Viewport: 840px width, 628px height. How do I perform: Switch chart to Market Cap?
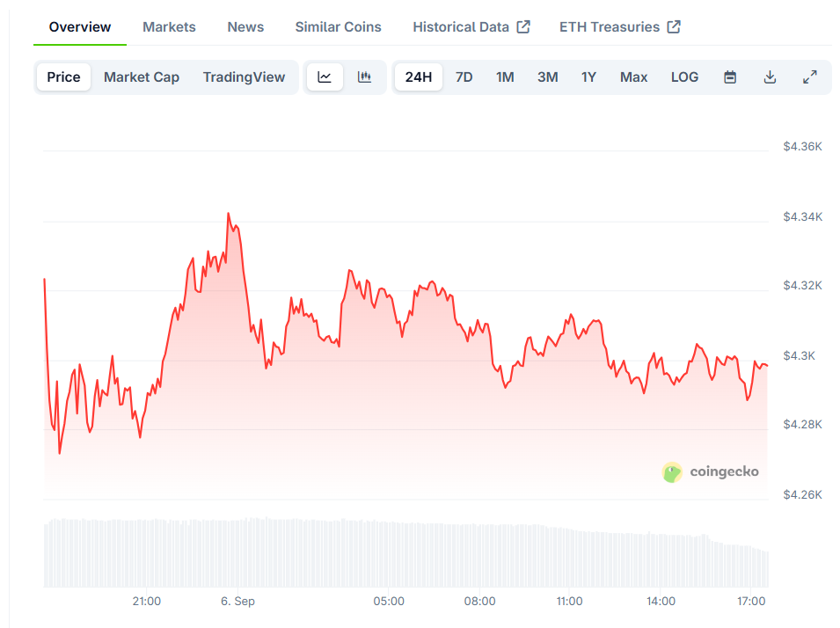(x=142, y=77)
